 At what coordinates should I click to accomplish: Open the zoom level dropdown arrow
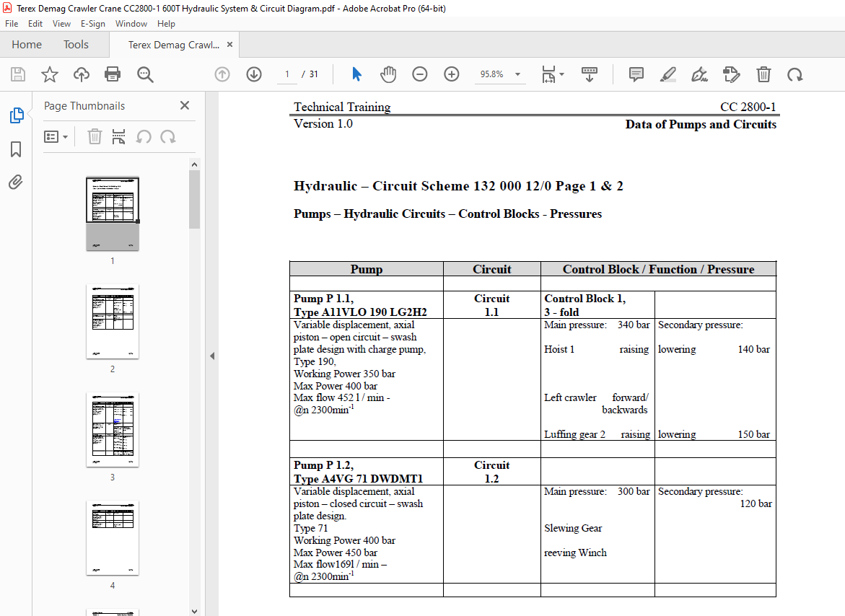coord(518,74)
